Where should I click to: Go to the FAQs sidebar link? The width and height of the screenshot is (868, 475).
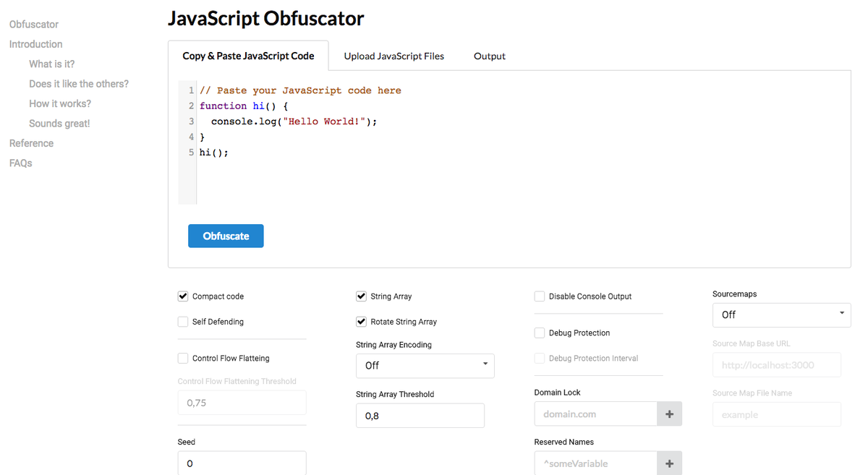tap(21, 163)
